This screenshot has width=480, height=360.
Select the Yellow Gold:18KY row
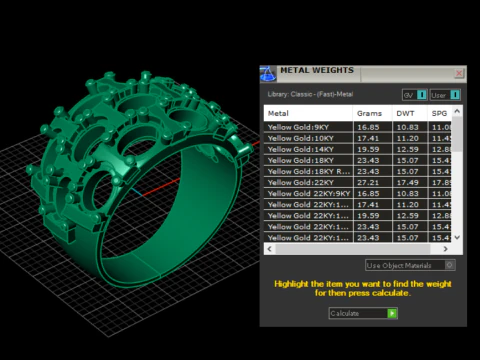[358, 160]
